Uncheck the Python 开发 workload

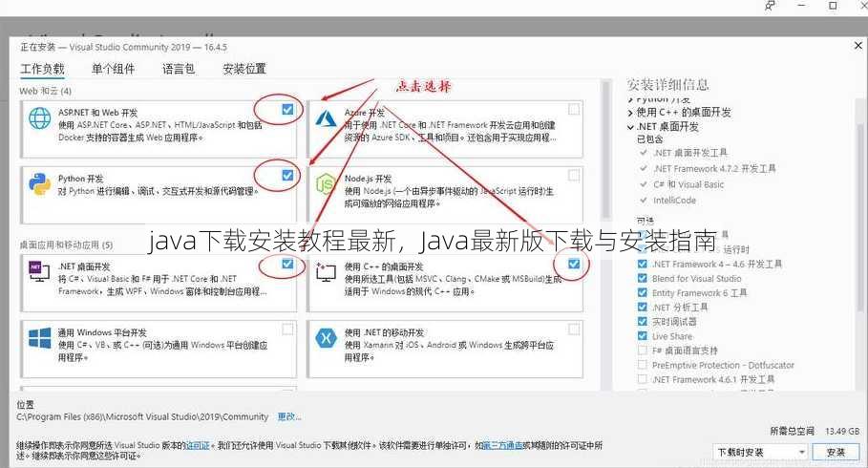[x=287, y=175]
